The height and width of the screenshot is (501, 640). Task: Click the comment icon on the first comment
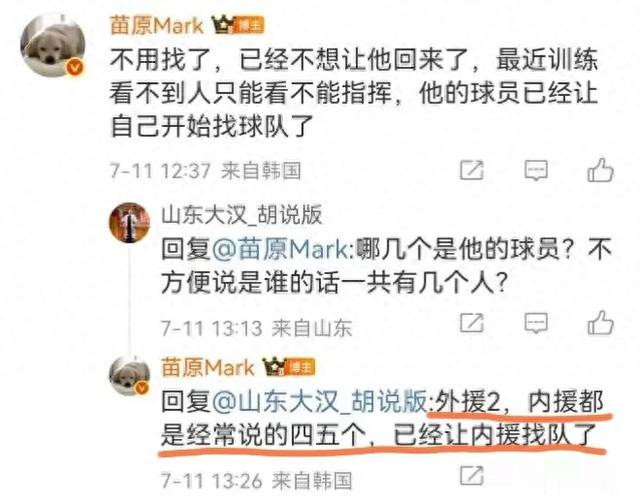(x=536, y=170)
